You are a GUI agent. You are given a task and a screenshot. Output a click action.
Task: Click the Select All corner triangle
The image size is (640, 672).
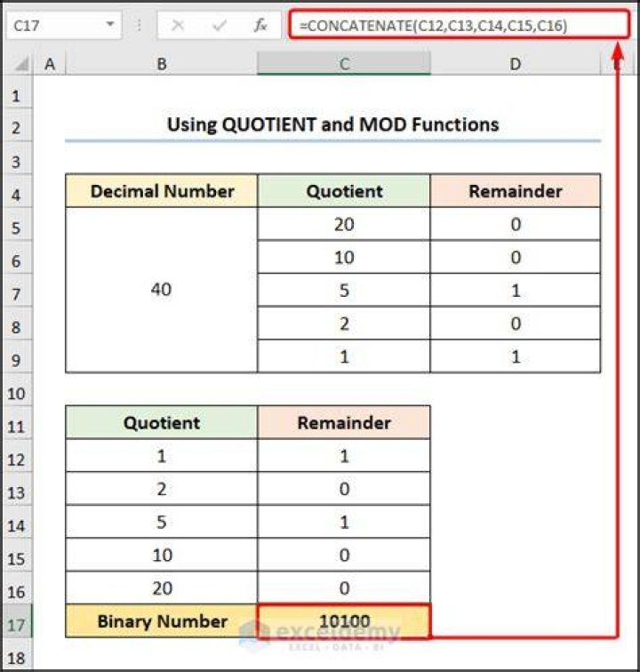click(x=21, y=64)
